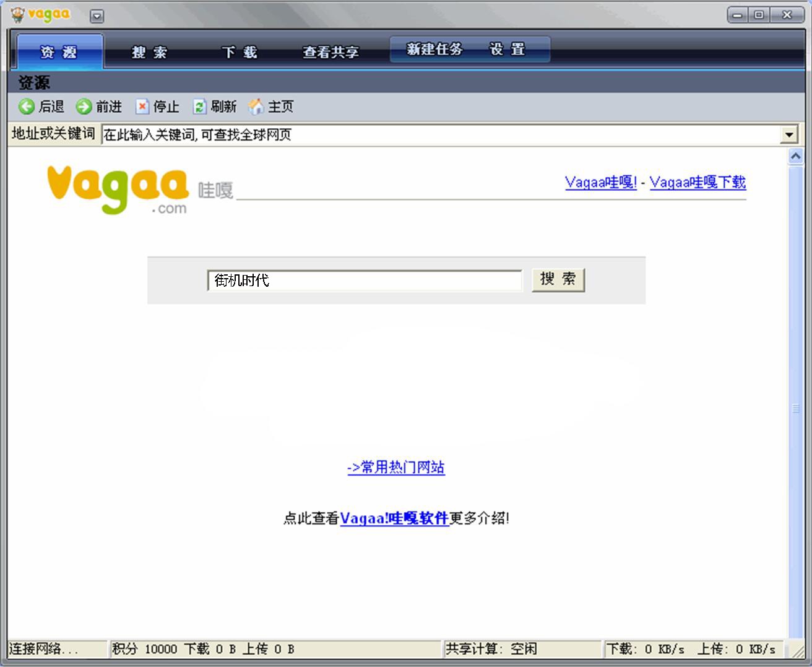
Task: Click the green Forward (前进) arrow icon
Action: point(84,107)
